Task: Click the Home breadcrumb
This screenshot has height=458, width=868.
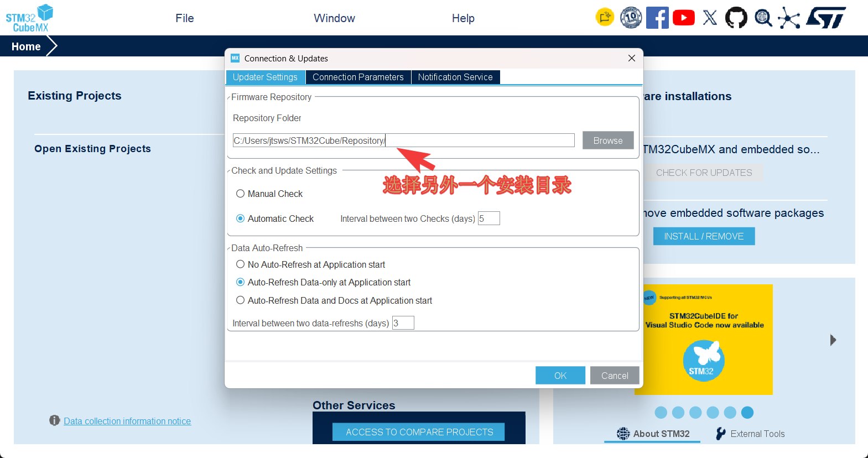Action: 26,46
